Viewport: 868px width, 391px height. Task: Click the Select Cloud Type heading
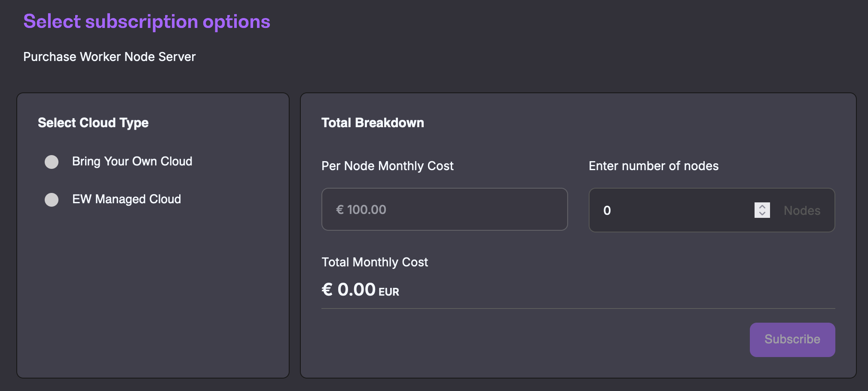(x=93, y=123)
